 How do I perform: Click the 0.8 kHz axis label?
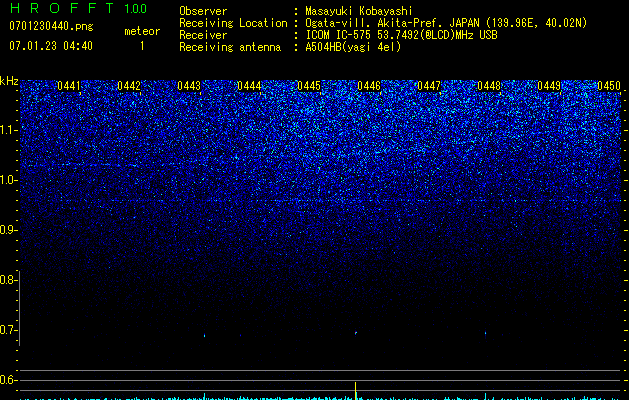[7, 280]
